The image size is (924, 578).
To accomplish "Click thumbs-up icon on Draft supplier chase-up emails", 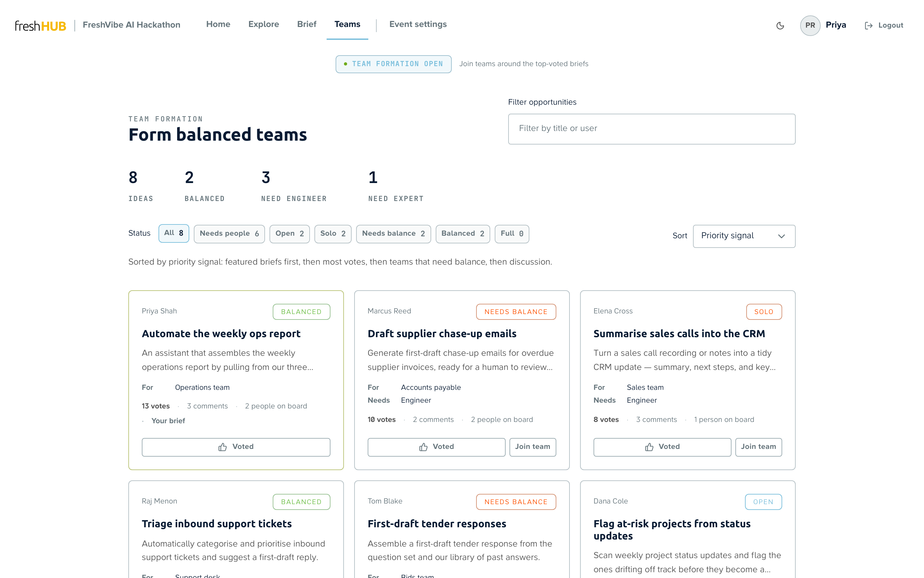I will pos(423,447).
